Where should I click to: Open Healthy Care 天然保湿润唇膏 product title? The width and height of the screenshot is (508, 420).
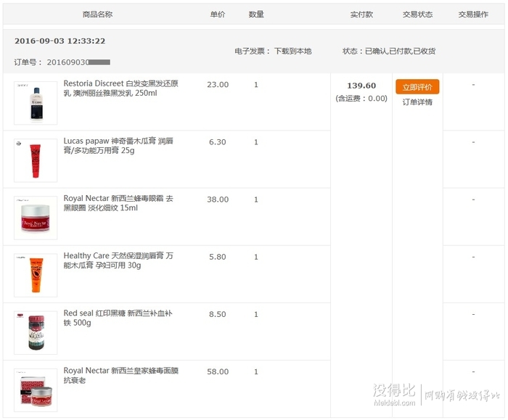tap(118, 260)
